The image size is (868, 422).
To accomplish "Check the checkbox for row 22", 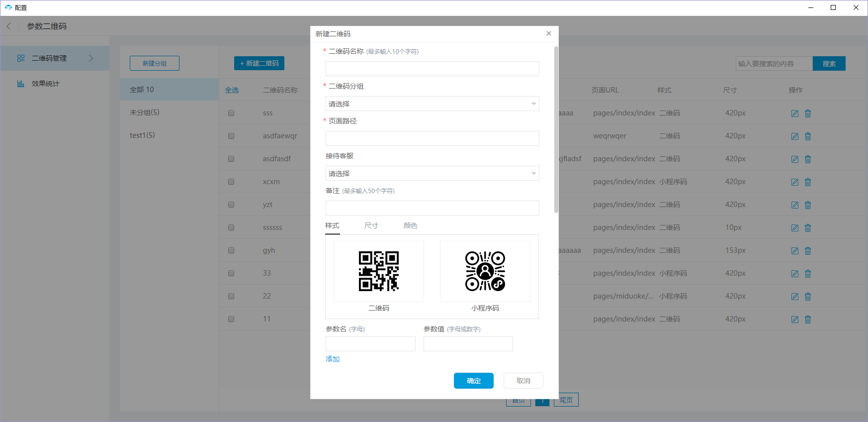I will pos(231,296).
